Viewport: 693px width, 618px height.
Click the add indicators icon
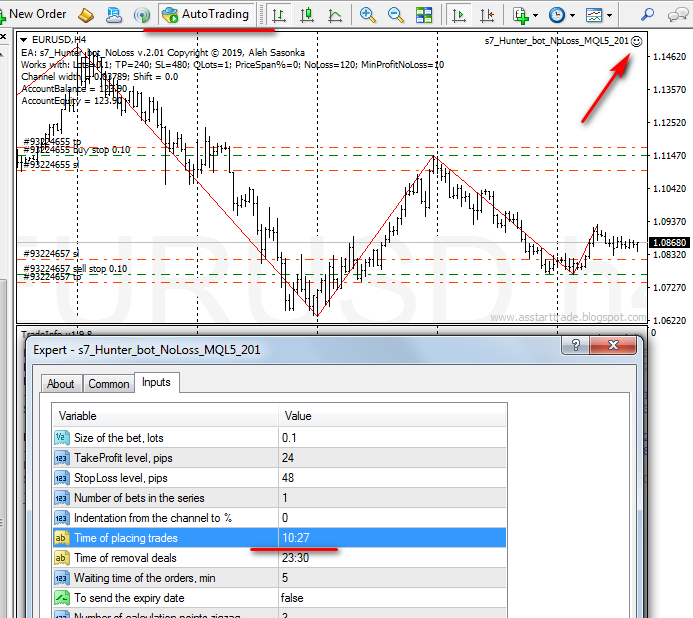coord(521,15)
